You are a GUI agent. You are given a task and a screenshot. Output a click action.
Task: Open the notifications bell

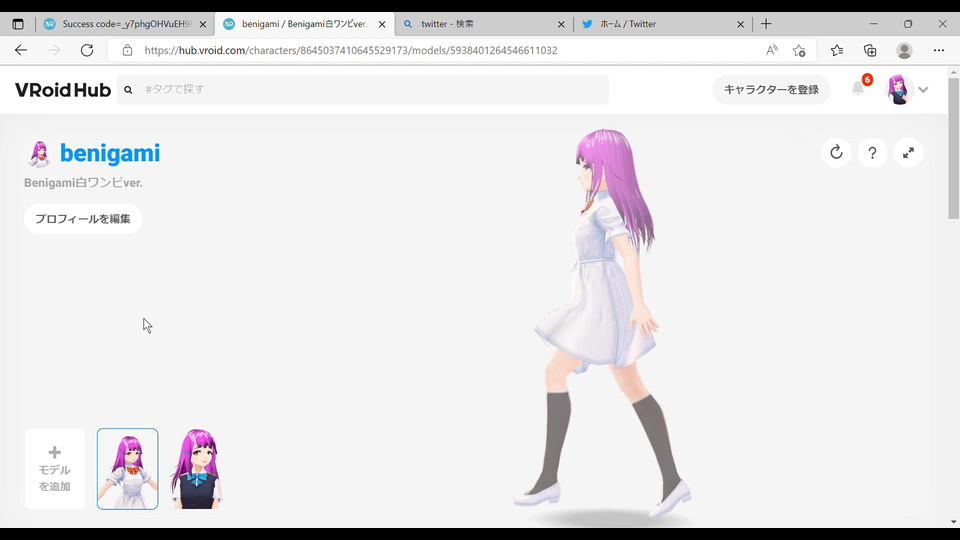point(858,89)
